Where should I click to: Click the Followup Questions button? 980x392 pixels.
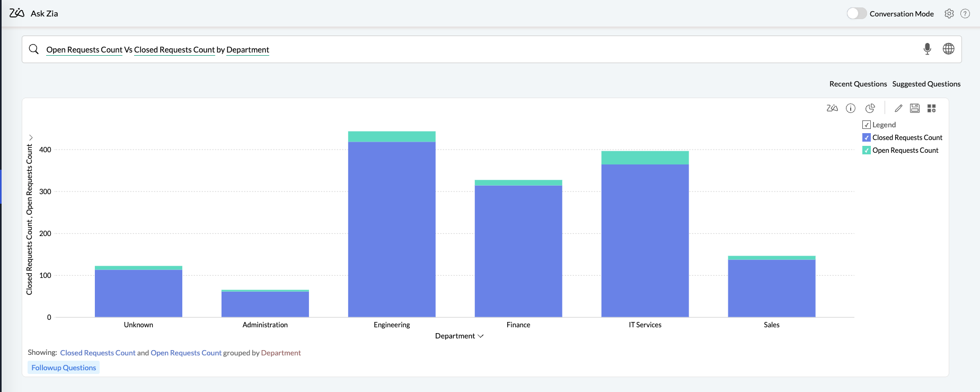point(64,368)
